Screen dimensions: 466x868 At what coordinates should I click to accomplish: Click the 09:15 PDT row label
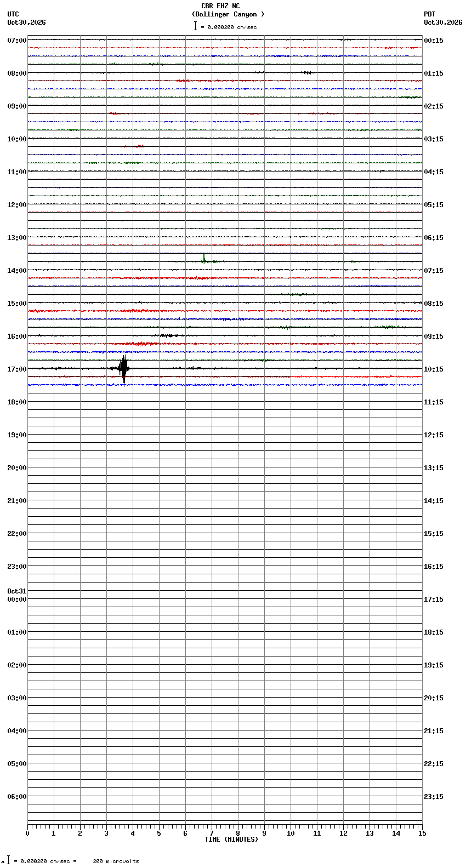(434, 336)
